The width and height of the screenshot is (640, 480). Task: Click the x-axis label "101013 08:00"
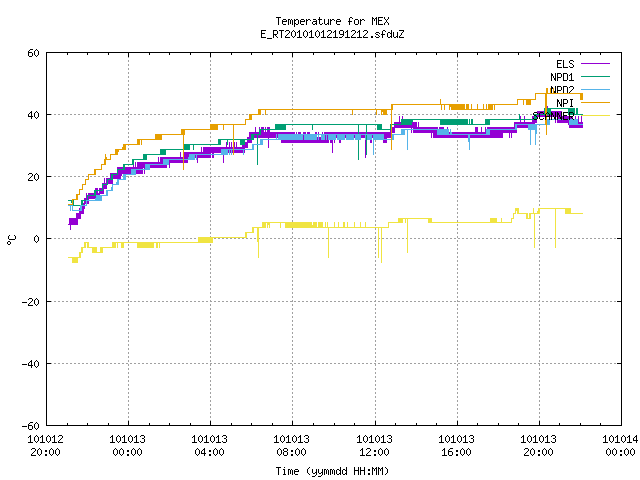coord(291,446)
